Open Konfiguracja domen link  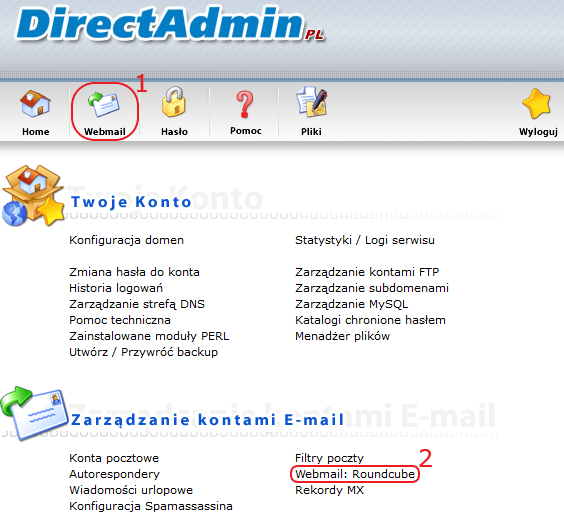(126, 240)
